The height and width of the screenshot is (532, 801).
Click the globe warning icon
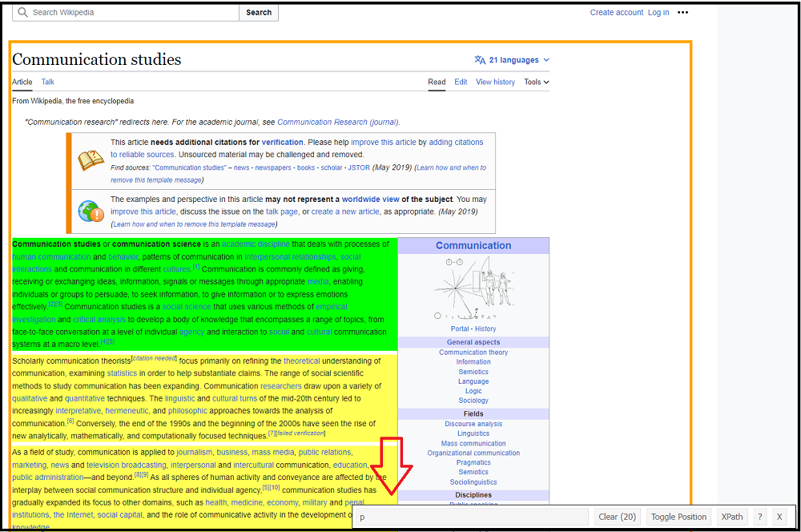click(91, 212)
